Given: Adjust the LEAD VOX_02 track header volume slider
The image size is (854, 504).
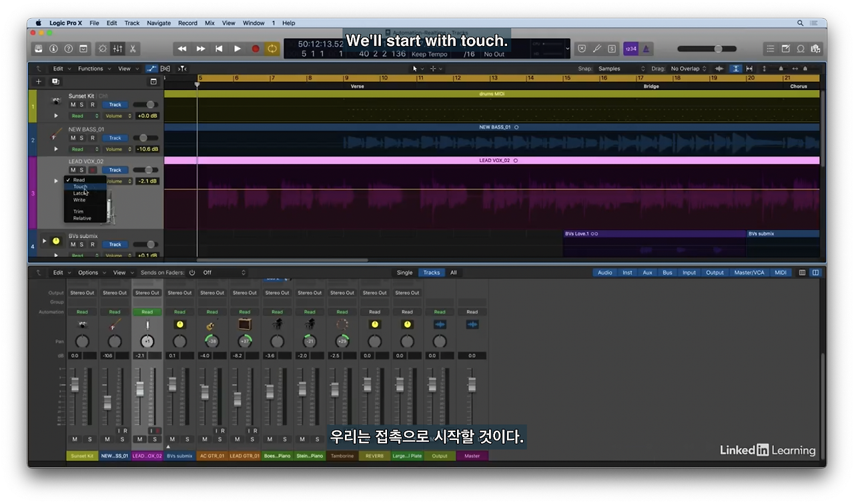Looking at the screenshot, I should [146, 170].
